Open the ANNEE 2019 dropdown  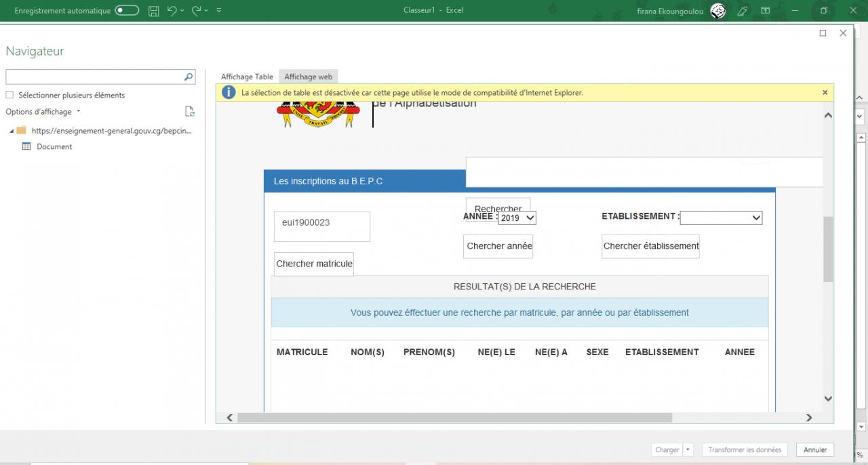(517, 218)
